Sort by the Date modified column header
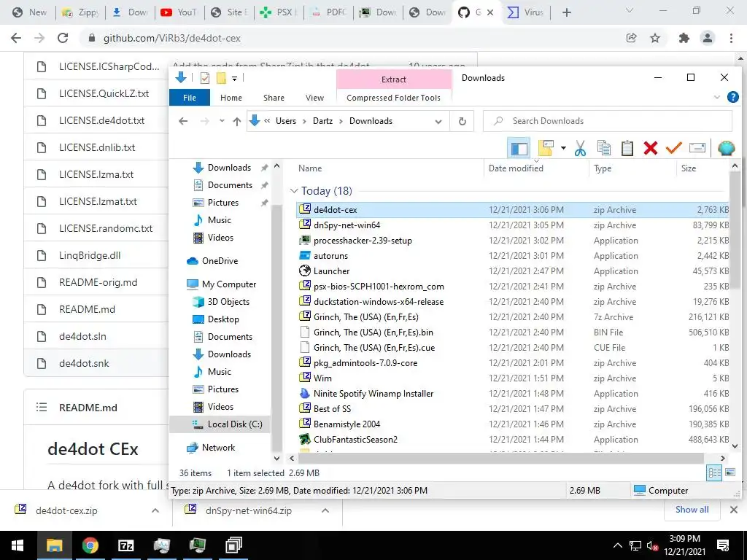 (x=516, y=168)
